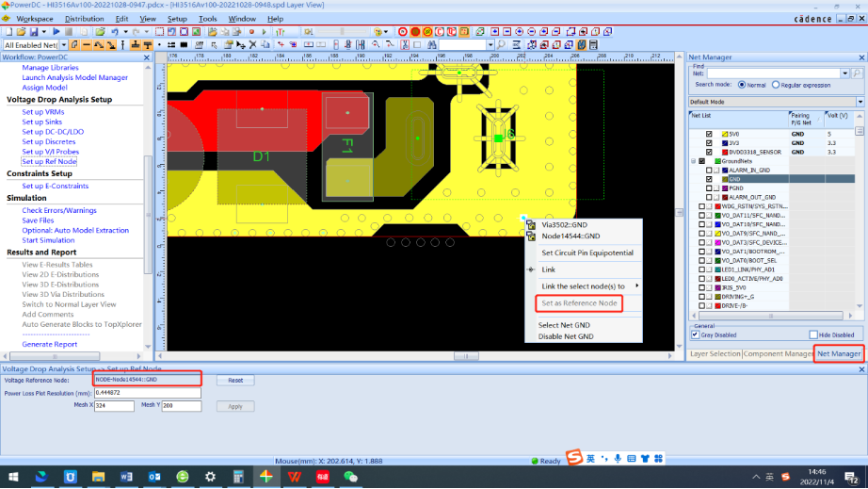Open the Default Mode dropdown

pyautogui.click(x=860, y=102)
